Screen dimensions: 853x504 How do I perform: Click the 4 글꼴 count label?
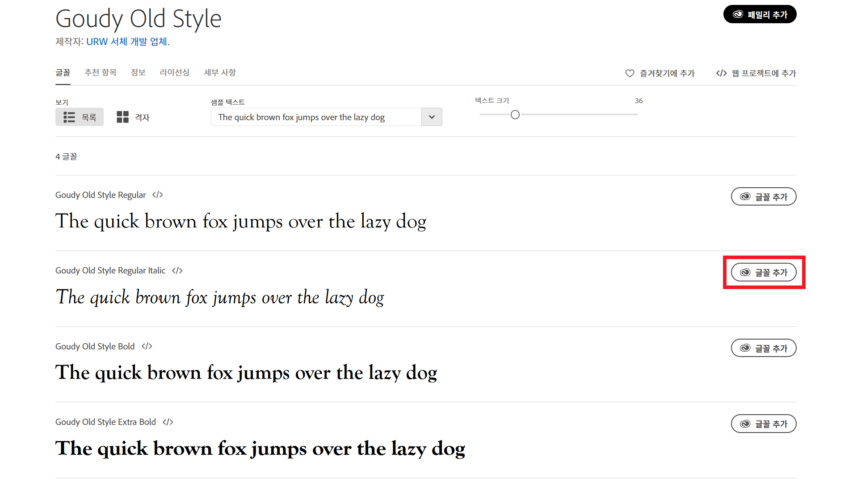[66, 157]
